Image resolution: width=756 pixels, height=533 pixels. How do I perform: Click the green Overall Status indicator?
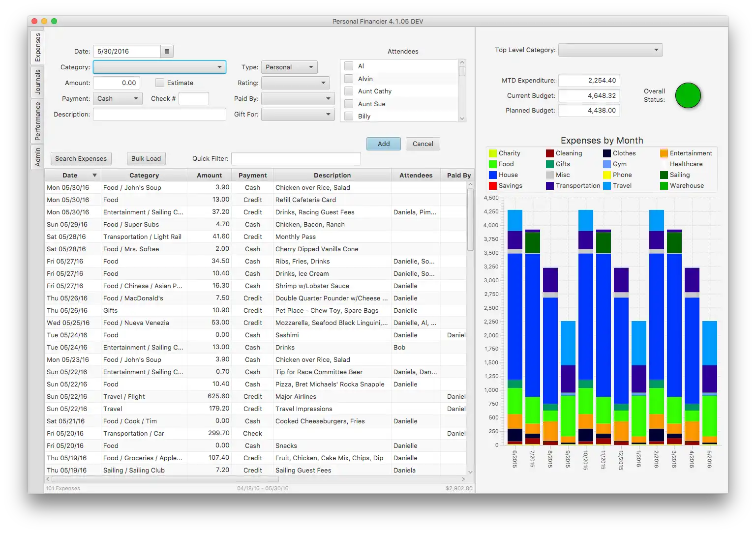[x=688, y=95]
